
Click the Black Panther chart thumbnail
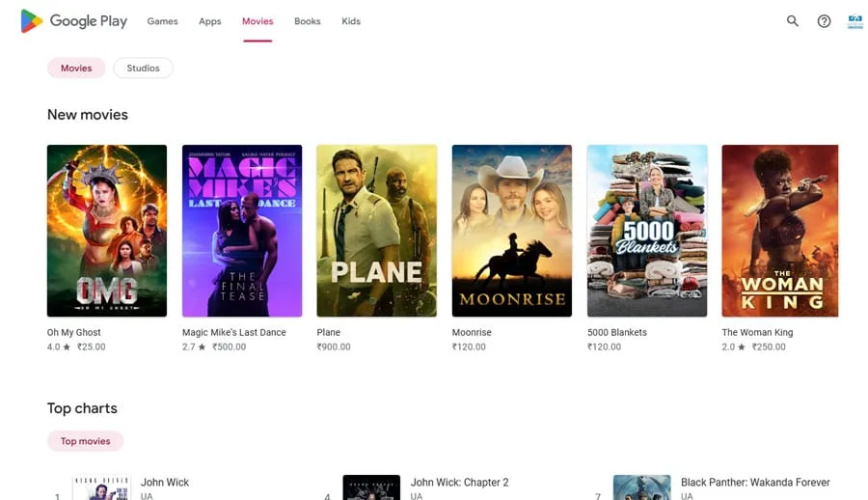tap(641, 487)
